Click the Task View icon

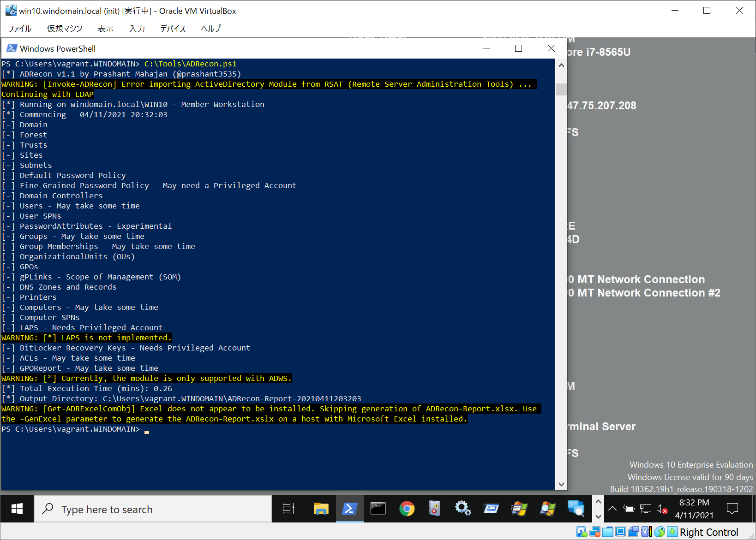(288, 509)
